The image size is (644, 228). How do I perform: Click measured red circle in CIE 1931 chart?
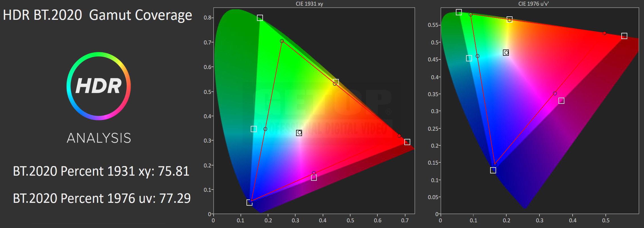coord(399,136)
